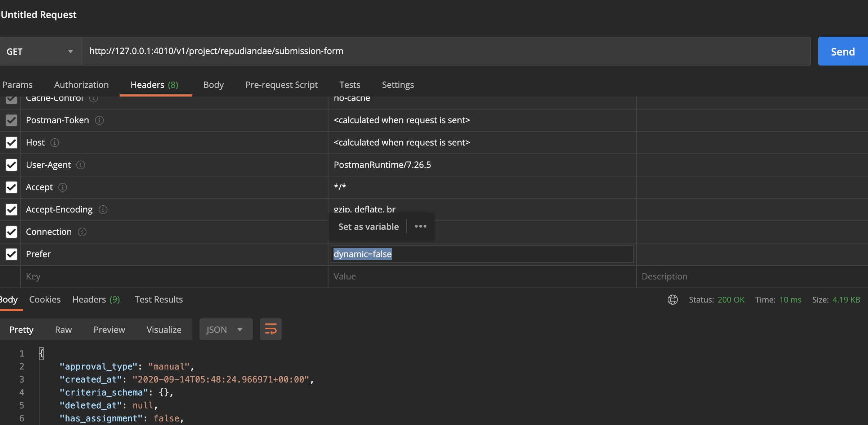Click Set as variable
This screenshot has width=868, height=425.
point(368,227)
